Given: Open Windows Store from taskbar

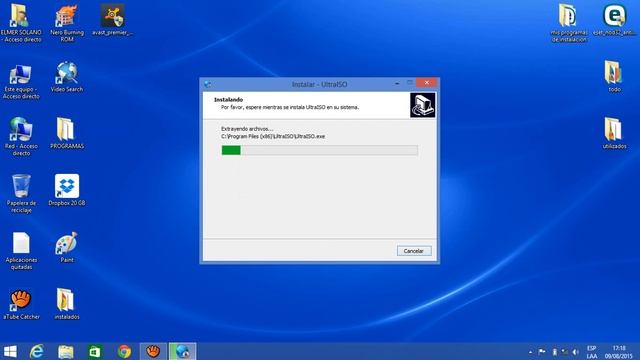Looking at the screenshot, I should coord(95,351).
